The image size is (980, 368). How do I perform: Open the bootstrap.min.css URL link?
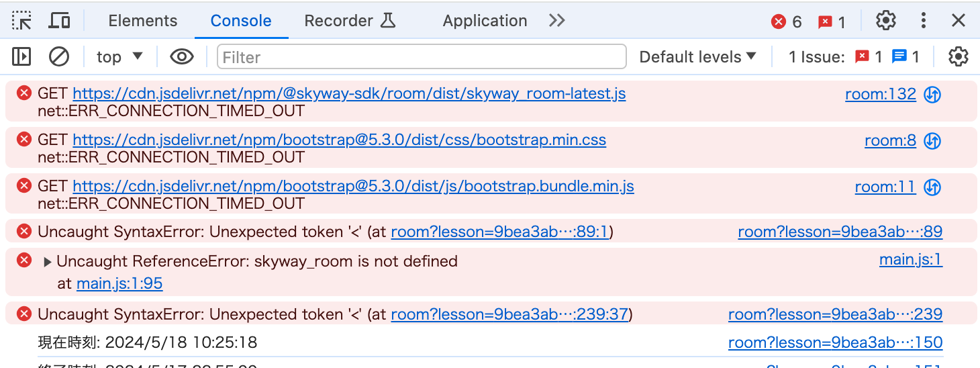[x=339, y=140]
